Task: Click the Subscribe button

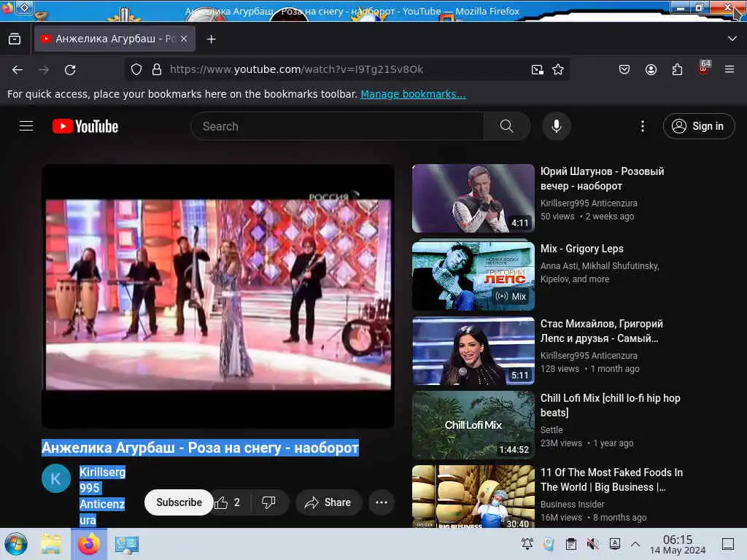Action: (x=179, y=502)
